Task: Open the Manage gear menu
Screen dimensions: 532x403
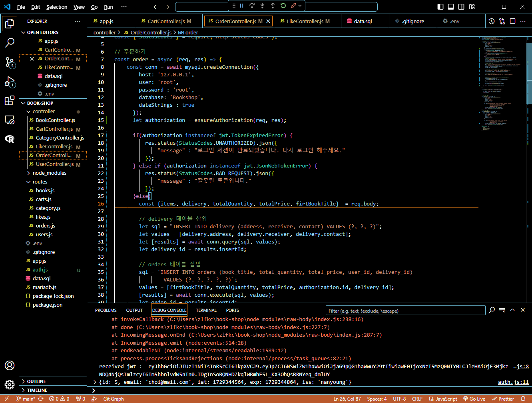Action: click(10, 385)
